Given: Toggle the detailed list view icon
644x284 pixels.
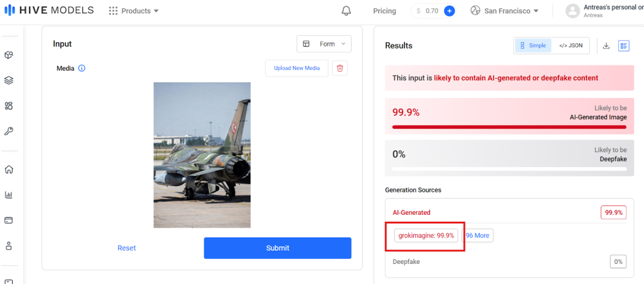Looking at the screenshot, I should pyautogui.click(x=624, y=45).
